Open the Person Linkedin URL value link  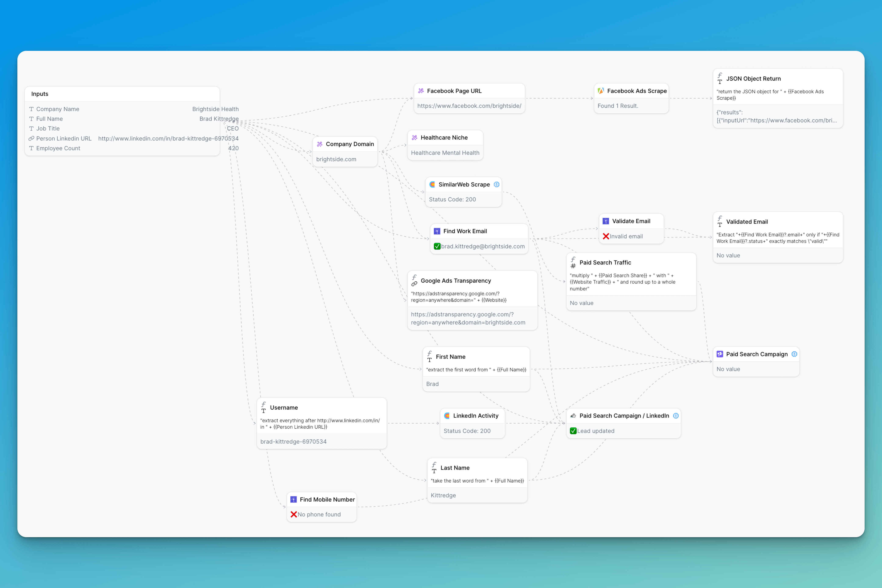(168, 138)
